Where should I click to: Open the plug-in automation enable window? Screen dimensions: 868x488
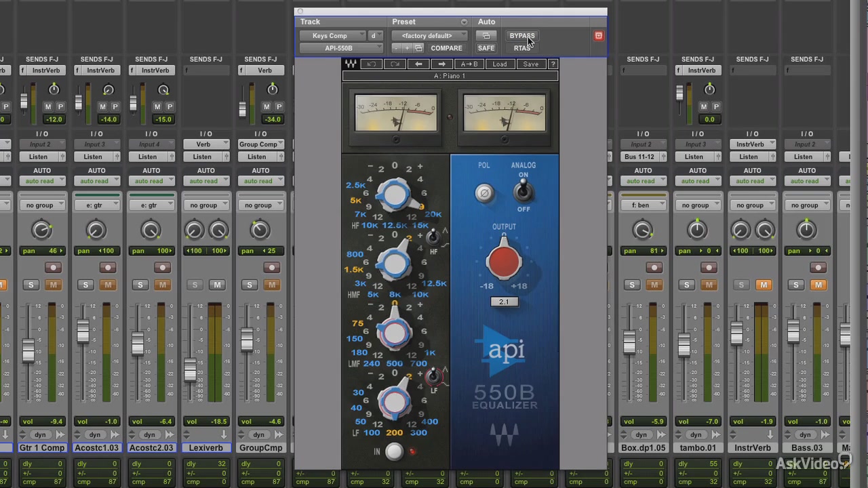tap(485, 36)
